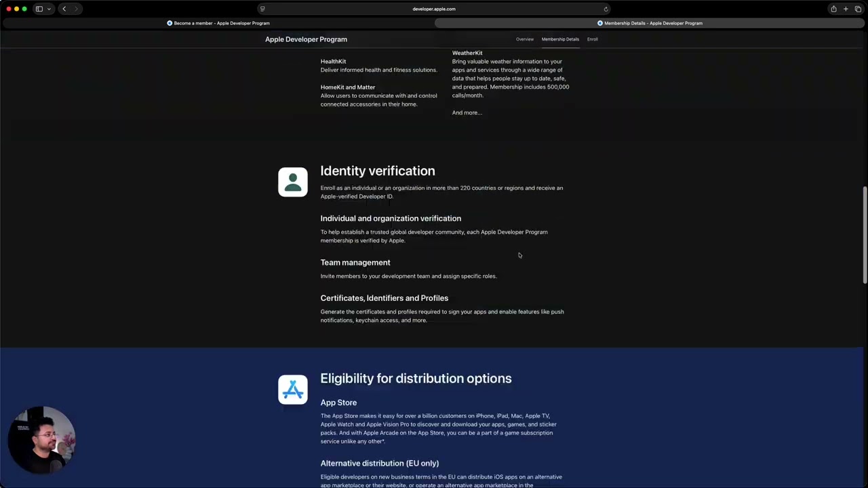Click the reader/translate icon in address bar

coord(262,9)
